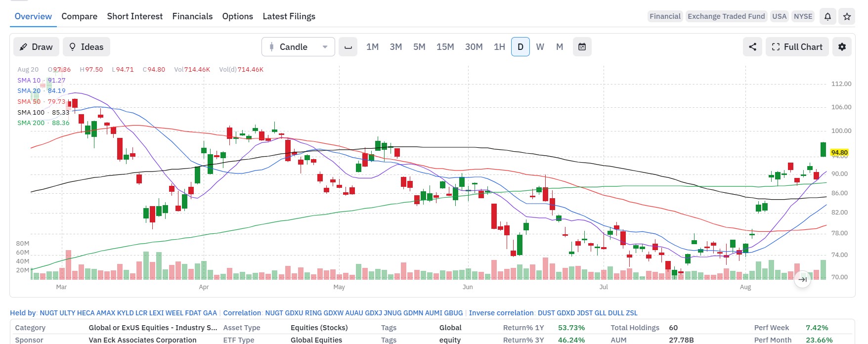Select the 1H timeframe
This screenshot has height=344, width=868.
(x=499, y=47)
